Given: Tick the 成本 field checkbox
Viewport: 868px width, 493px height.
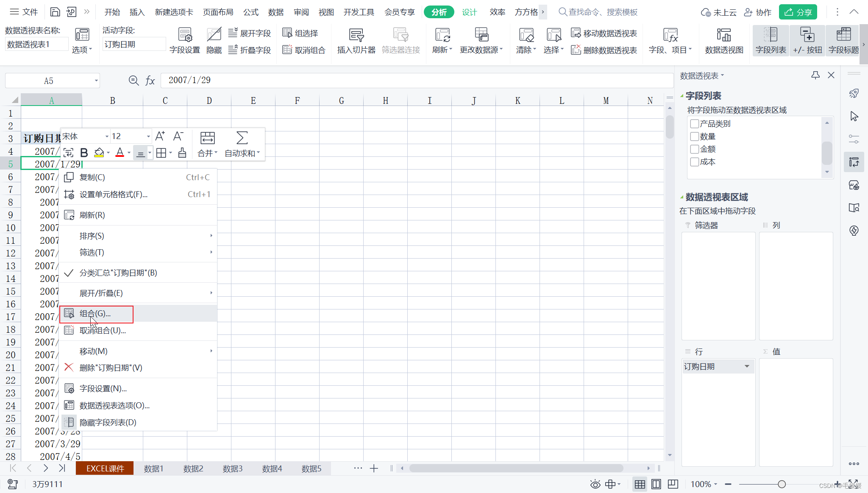Looking at the screenshot, I should (x=694, y=162).
